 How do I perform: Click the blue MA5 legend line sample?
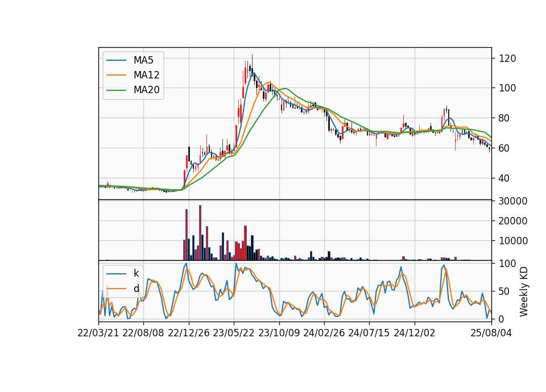pyautogui.click(x=116, y=60)
